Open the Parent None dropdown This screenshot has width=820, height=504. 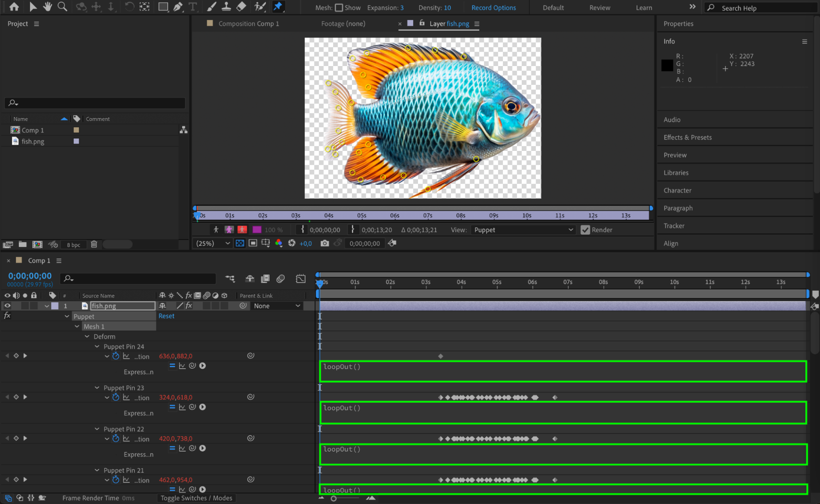point(277,306)
